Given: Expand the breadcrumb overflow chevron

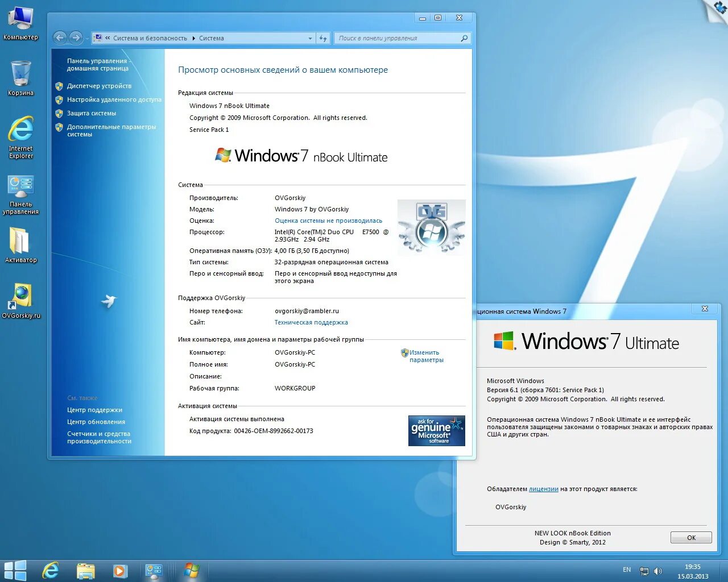Looking at the screenshot, I should [107, 38].
